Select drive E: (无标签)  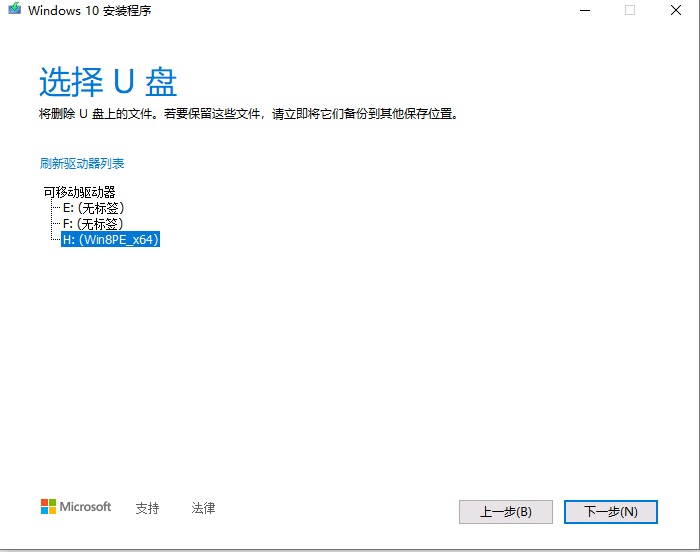click(93, 208)
